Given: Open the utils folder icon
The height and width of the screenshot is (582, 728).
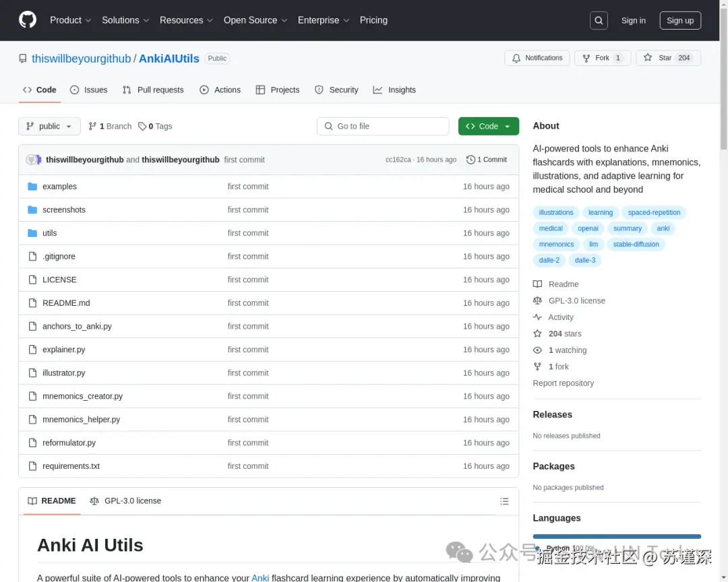Looking at the screenshot, I should pos(32,233).
